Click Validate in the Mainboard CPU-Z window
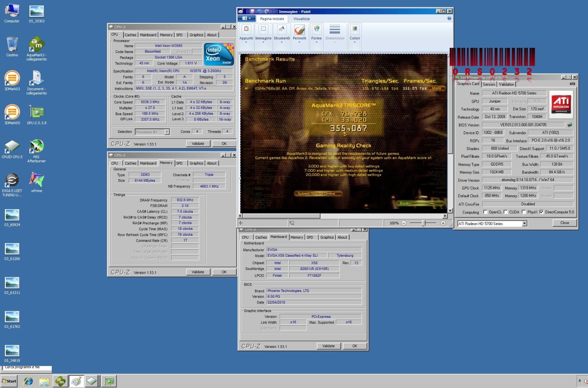 329,346
